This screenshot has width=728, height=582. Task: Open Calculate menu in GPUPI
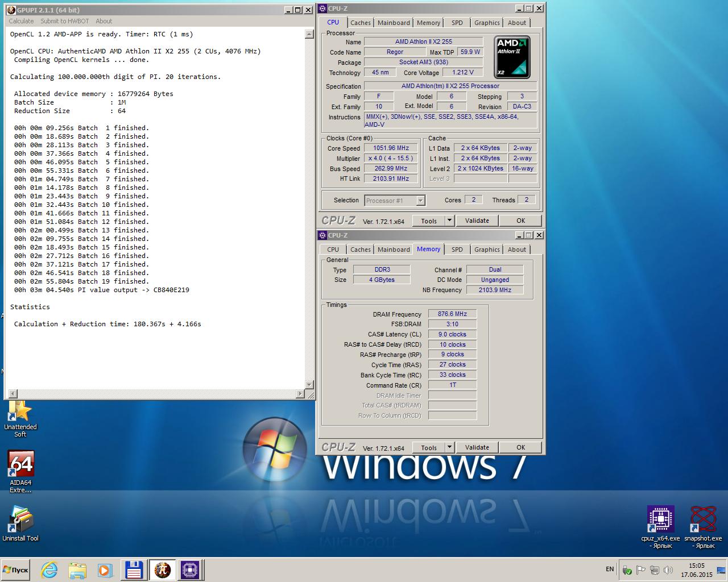[21, 21]
